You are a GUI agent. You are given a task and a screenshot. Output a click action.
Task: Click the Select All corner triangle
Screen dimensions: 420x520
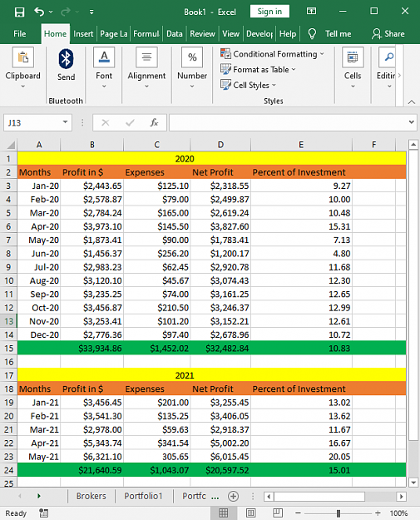(11, 145)
